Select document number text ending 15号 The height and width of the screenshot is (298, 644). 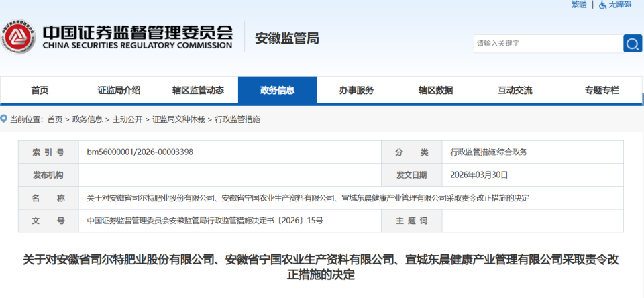pos(205,221)
